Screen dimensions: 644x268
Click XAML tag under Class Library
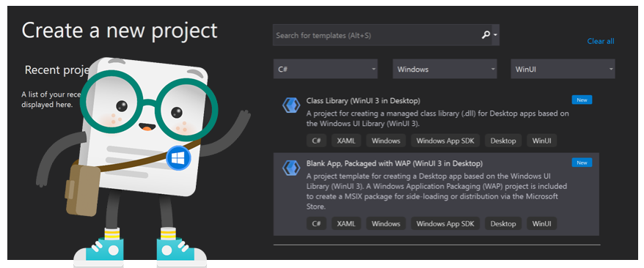click(x=346, y=141)
